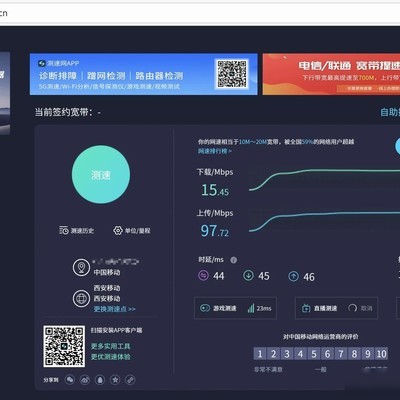Click the 更优测速体验 text
Viewport: 400px width, 400px height.
point(111,357)
